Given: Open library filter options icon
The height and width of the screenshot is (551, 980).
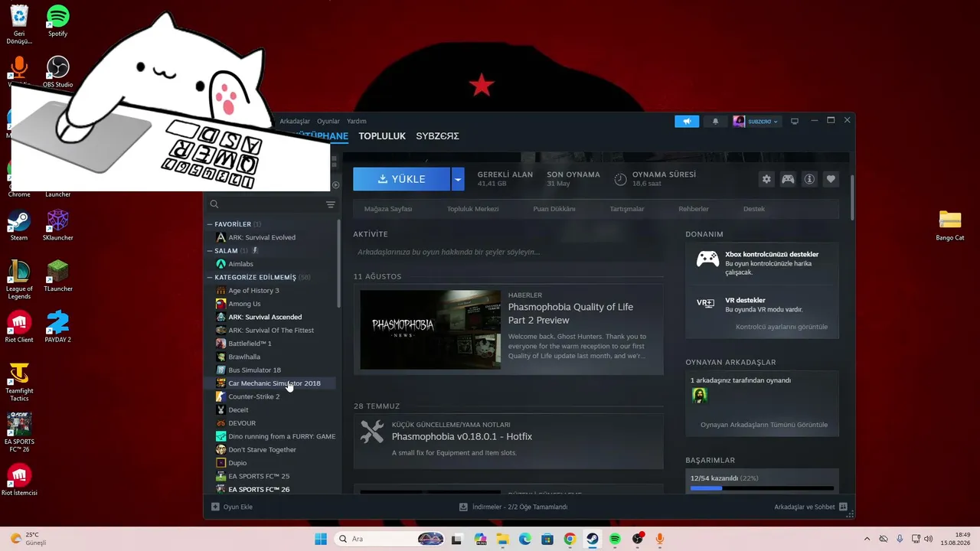Looking at the screenshot, I should [331, 204].
